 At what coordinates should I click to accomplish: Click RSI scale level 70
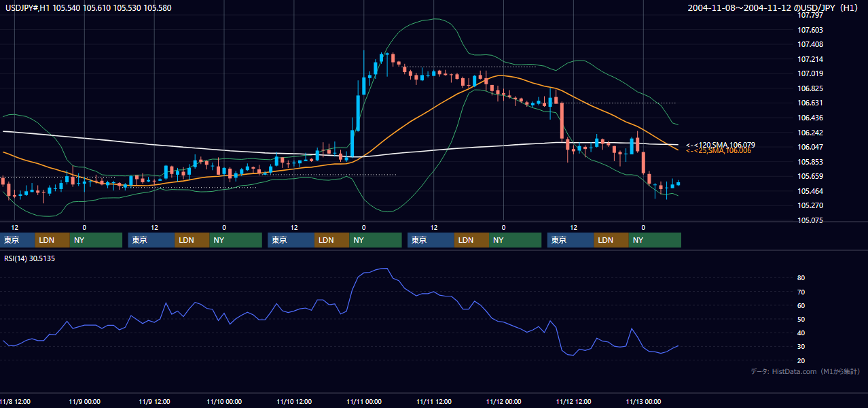[x=801, y=292]
